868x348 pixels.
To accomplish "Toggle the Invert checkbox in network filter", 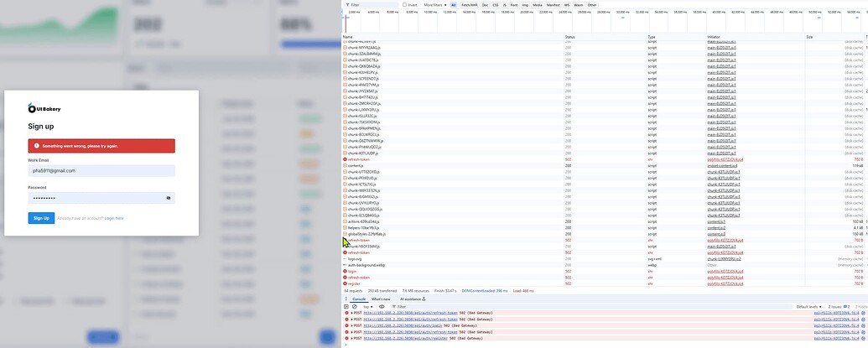I will tap(404, 5).
